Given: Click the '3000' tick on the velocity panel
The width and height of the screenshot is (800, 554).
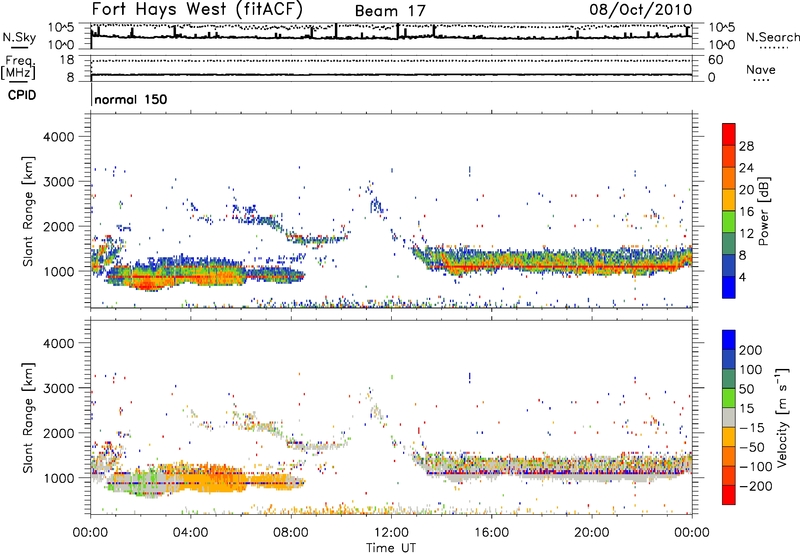Looking at the screenshot, I should [x=58, y=388].
